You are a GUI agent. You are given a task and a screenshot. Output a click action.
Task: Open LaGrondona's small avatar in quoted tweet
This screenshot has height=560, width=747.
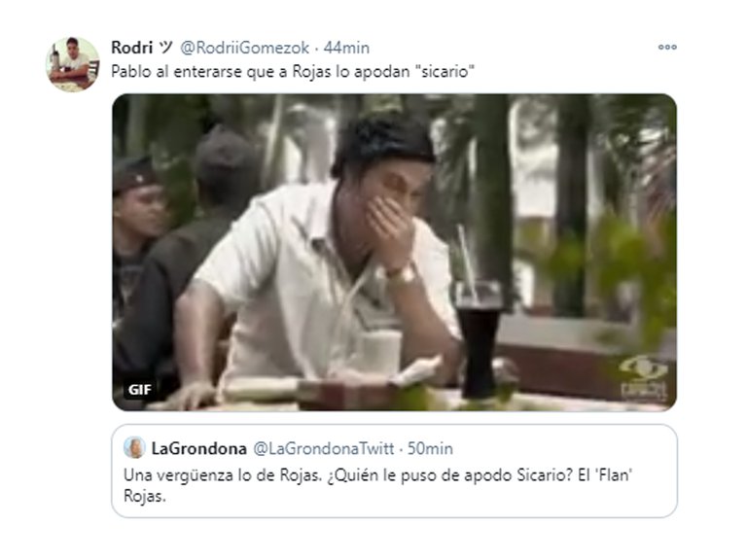pyautogui.click(x=134, y=447)
